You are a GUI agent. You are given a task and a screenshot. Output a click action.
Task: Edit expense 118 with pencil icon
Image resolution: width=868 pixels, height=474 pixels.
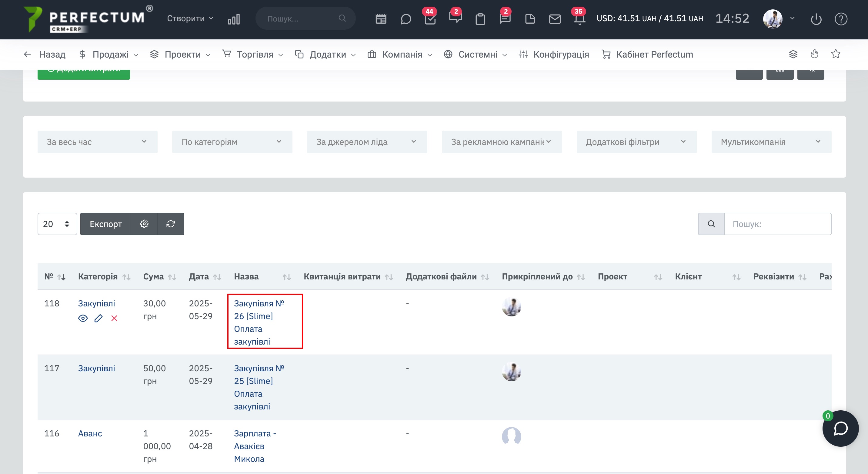(98, 318)
